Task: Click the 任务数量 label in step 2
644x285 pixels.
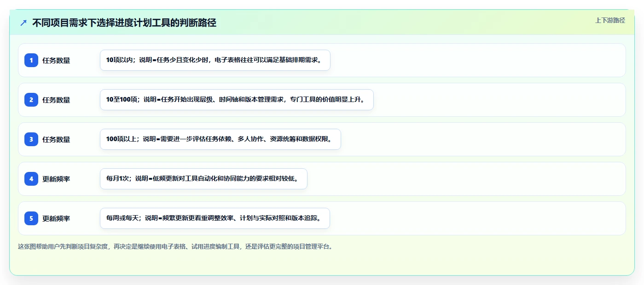Action: coord(56,100)
